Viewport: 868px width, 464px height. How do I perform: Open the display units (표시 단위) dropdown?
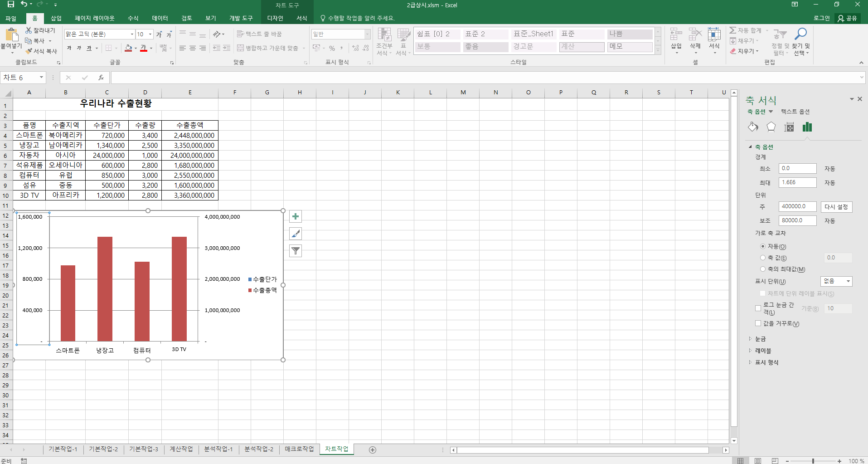click(836, 281)
